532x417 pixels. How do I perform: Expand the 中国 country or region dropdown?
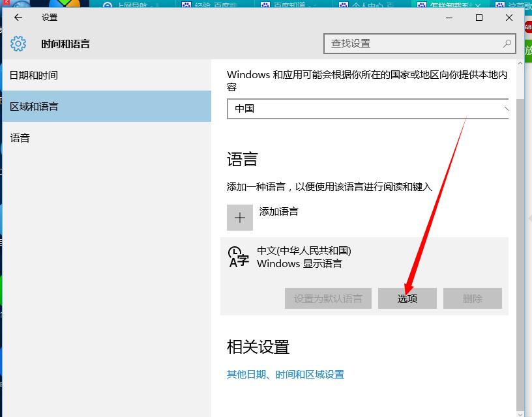[x=368, y=109]
